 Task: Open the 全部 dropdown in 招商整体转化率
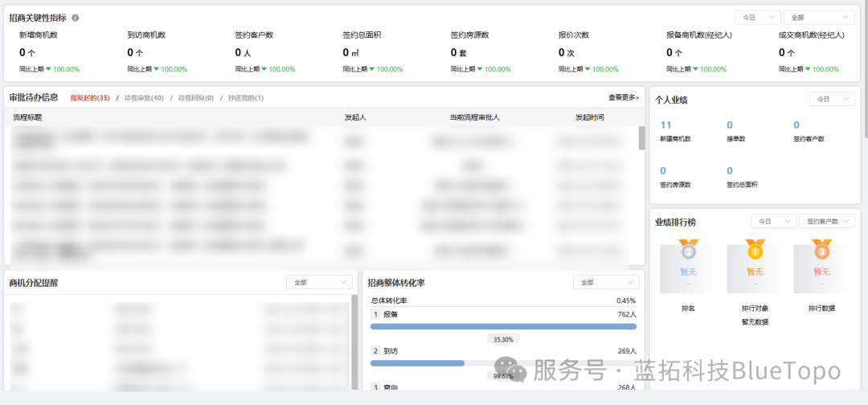tap(606, 282)
